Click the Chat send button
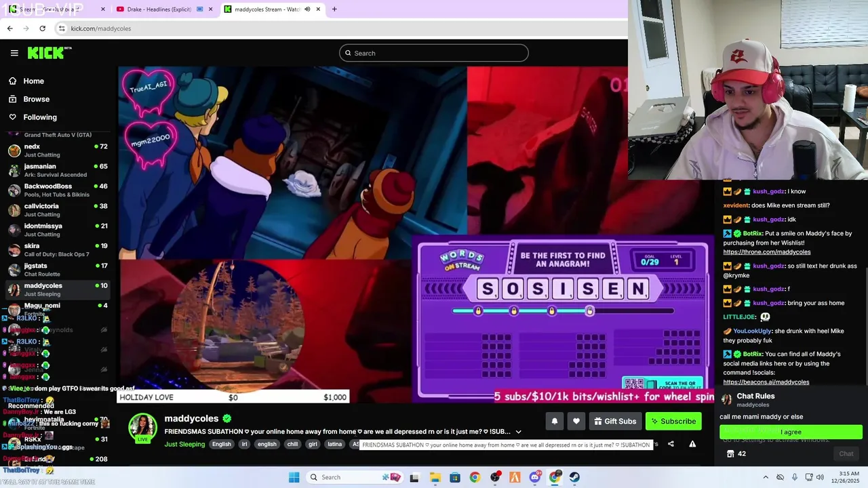The width and height of the screenshot is (868, 488). 846,454
